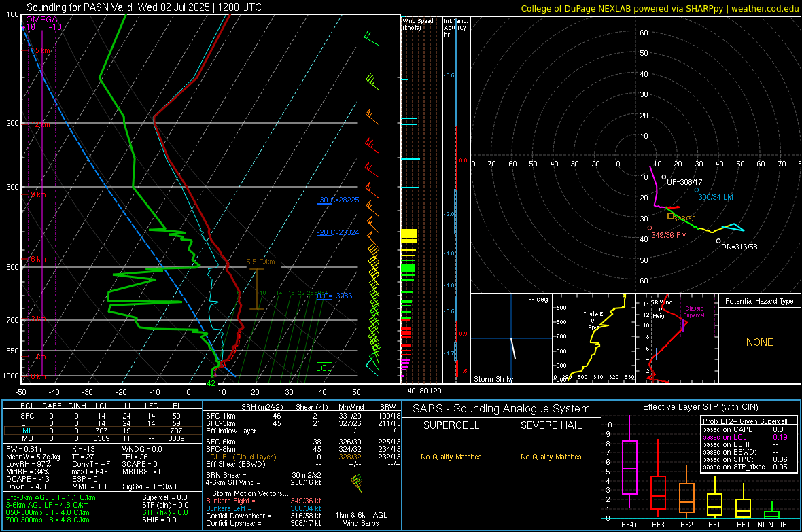
Task: Click the Wind Speed (knots) header
Action: coord(417,24)
